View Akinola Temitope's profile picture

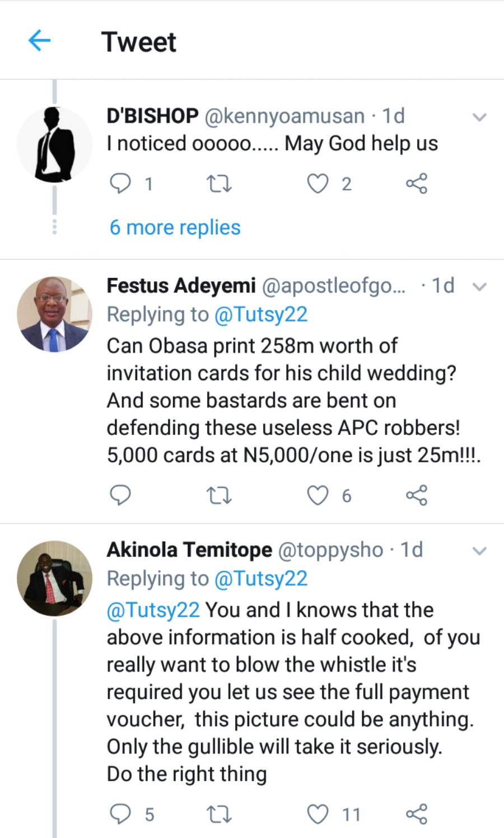54,578
